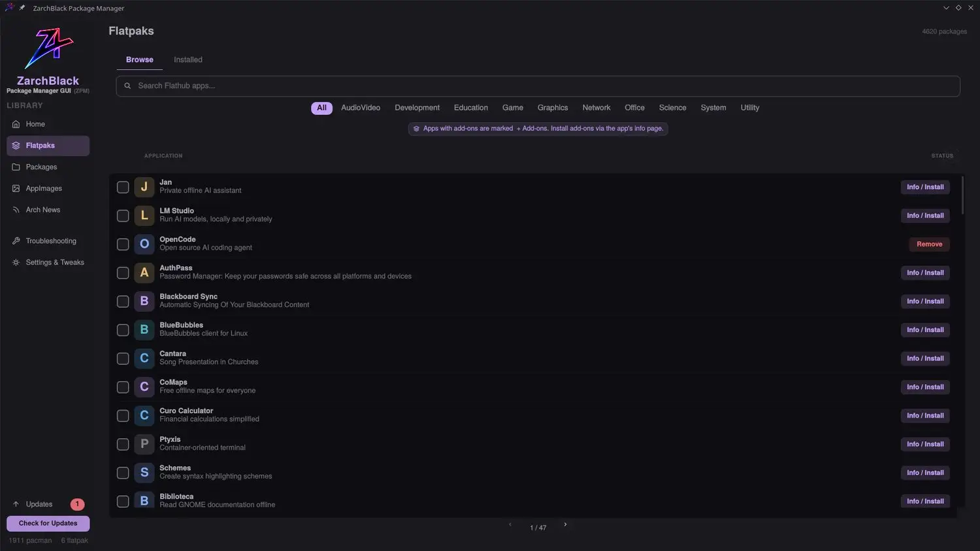
Task: Go to the previous page arrow
Action: click(x=510, y=525)
